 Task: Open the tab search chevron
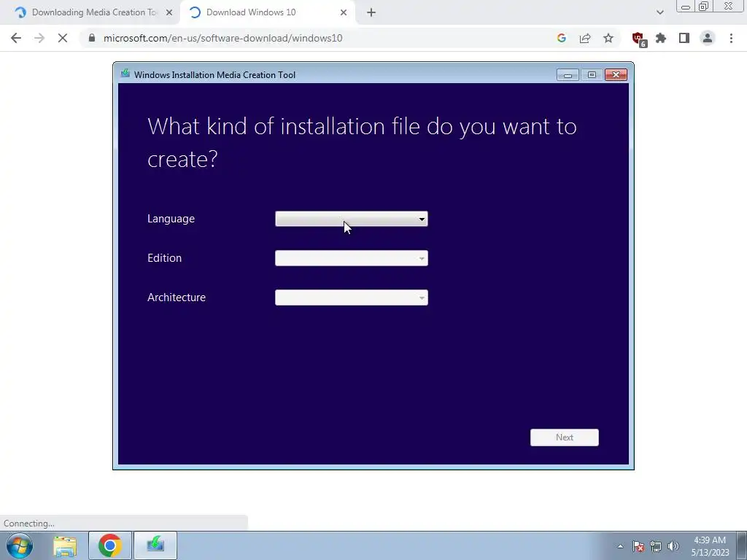[659, 12]
